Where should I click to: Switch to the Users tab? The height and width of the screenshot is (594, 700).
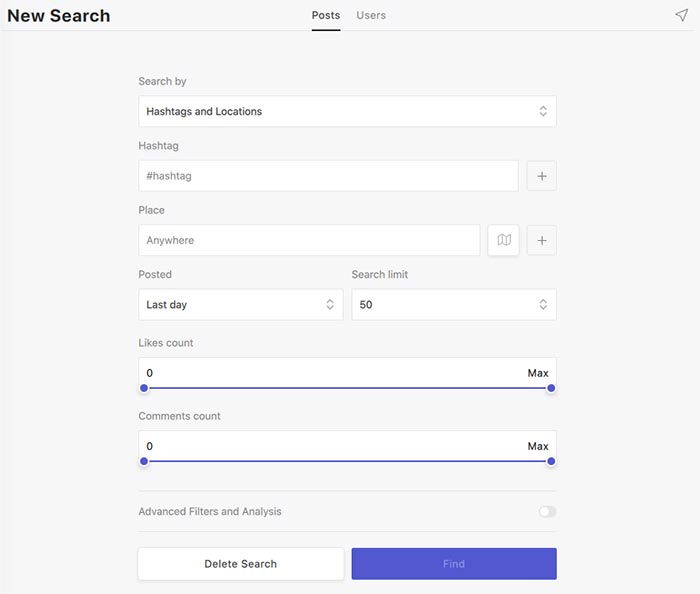[371, 15]
